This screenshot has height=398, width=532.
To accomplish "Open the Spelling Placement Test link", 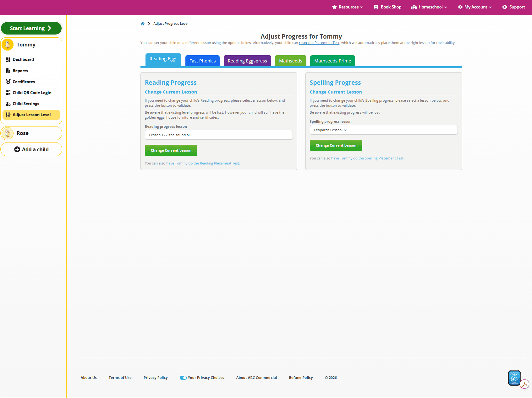I will (x=368, y=158).
